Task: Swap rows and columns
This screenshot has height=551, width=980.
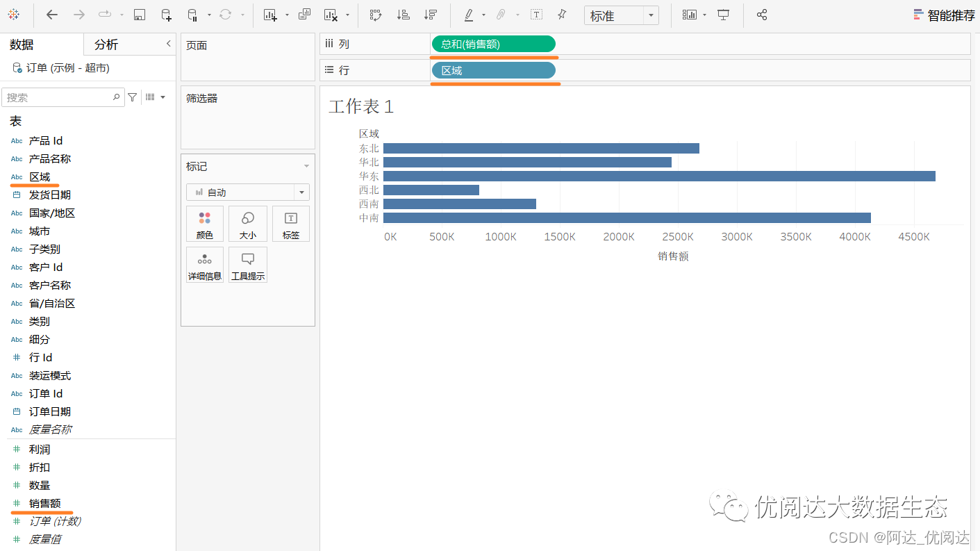Action: coord(376,15)
